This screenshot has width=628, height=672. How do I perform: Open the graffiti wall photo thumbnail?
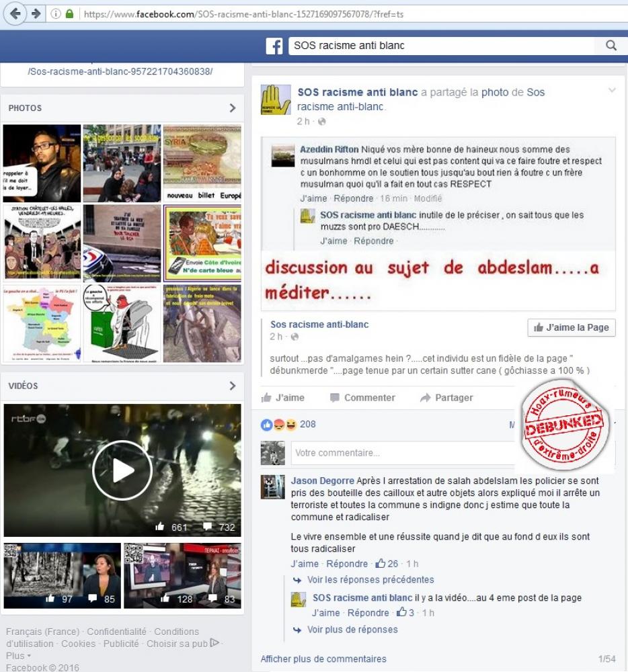[x=122, y=243]
